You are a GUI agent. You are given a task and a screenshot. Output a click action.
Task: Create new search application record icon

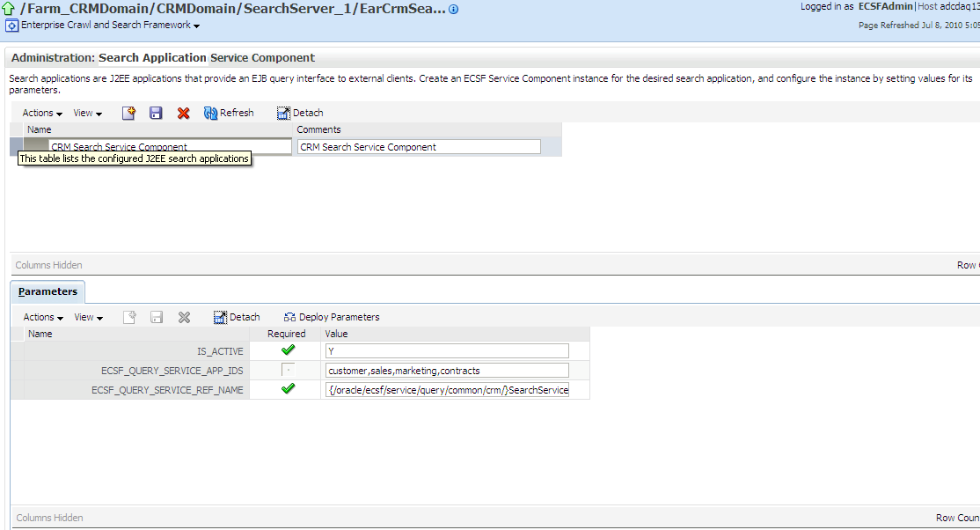(x=128, y=113)
